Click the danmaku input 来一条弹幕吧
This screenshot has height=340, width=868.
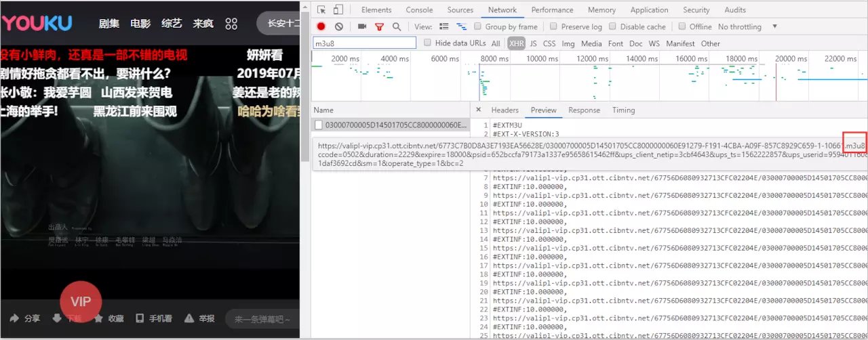262,318
